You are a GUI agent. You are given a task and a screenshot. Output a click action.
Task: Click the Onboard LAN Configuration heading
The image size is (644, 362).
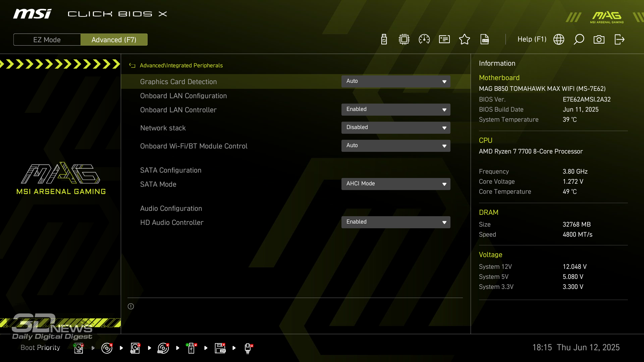[183, 96]
